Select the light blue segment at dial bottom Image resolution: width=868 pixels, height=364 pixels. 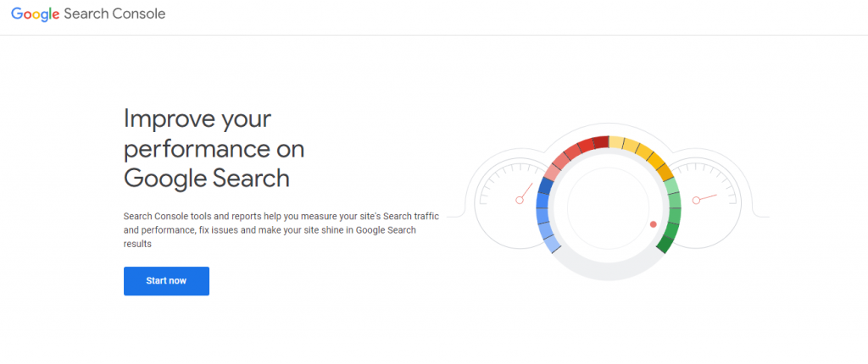pyautogui.click(x=552, y=244)
